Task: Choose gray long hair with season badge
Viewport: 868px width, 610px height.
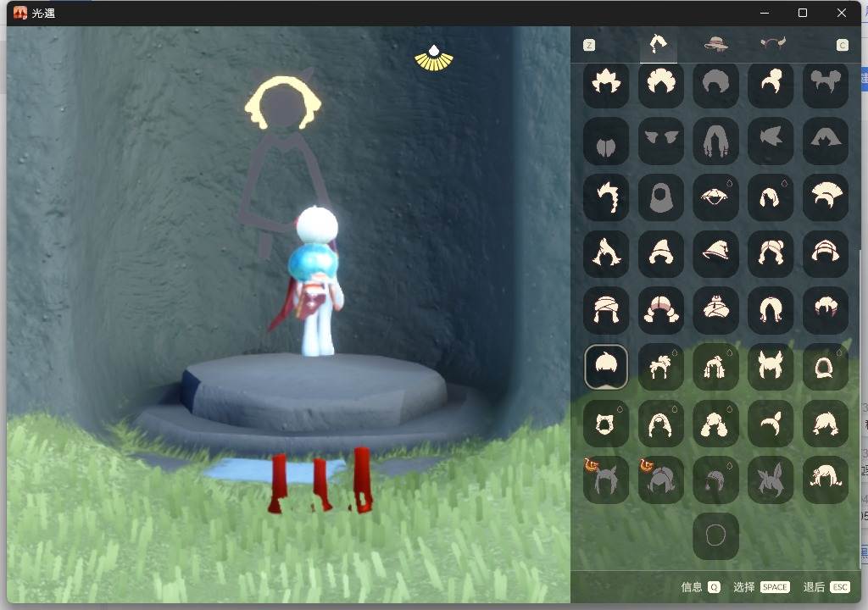Action: click(661, 480)
